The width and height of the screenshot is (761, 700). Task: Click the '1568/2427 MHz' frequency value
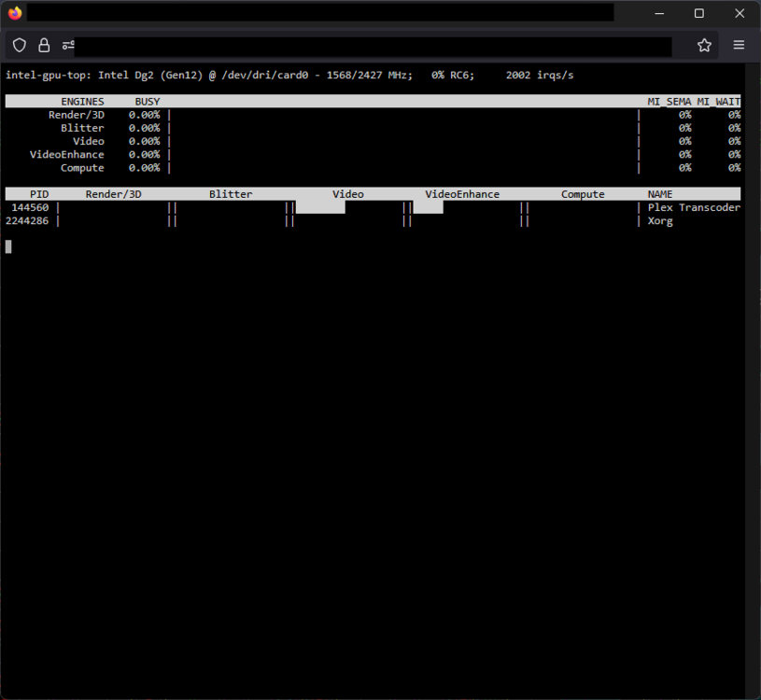[x=369, y=76]
